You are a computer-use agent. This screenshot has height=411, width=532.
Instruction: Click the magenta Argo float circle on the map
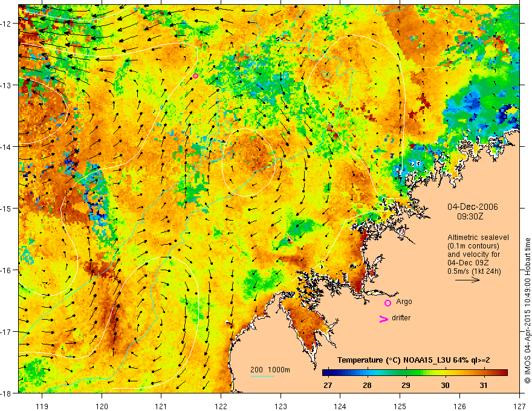(x=195, y=76)
